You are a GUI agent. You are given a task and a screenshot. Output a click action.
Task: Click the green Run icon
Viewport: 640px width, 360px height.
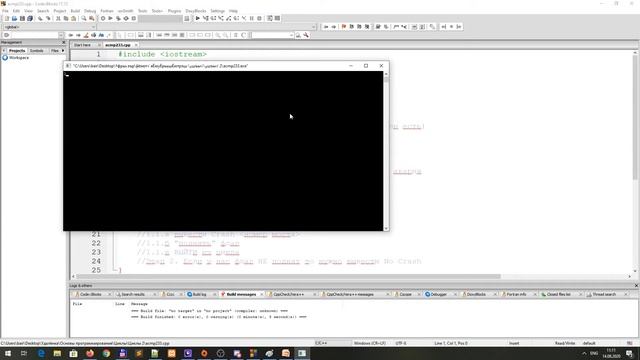[110, 18]
